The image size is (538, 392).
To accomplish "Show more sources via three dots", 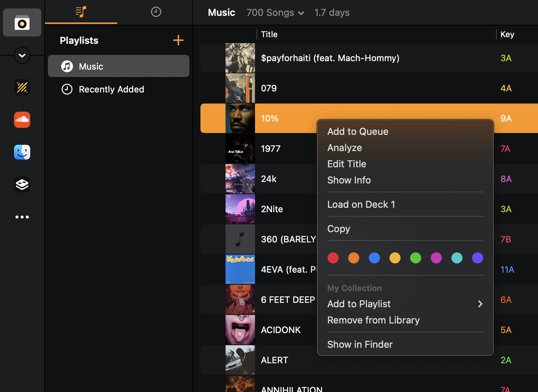I will (22, 217).
